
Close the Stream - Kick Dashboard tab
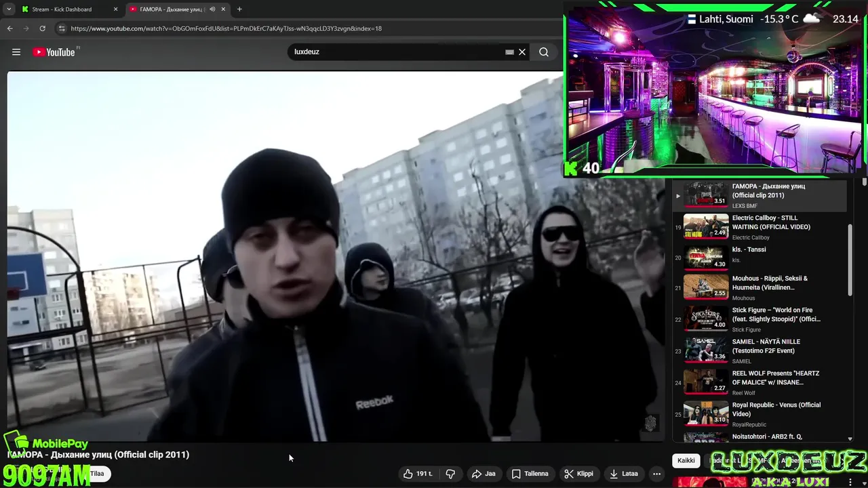coord(115,9)
